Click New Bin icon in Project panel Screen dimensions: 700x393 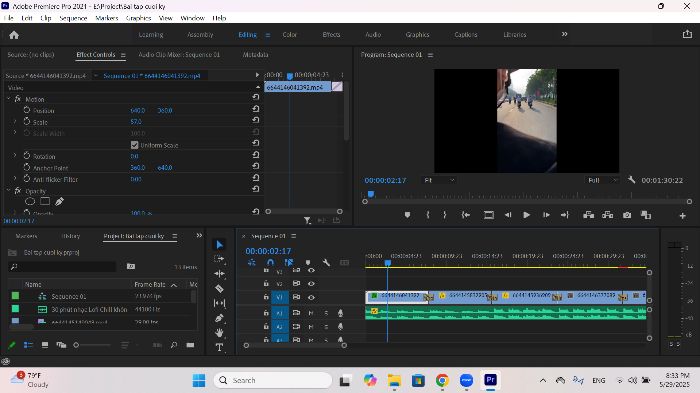click(x=131, y=266)
